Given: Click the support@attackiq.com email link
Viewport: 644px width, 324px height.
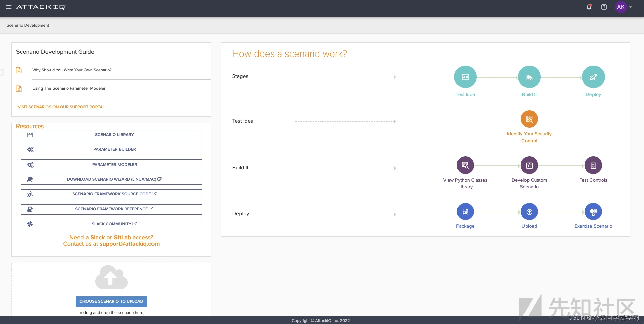Looking at the screenshot, I should 130,244.
